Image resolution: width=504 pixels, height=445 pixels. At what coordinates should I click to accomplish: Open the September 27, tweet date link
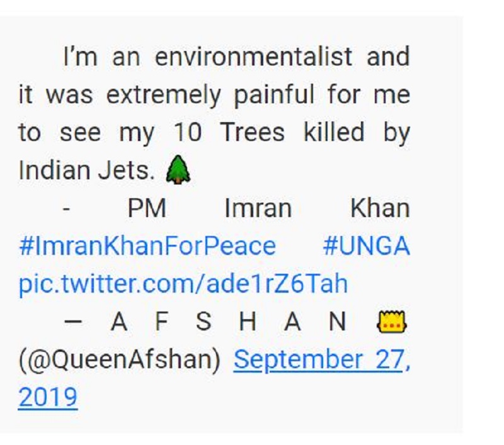tap(322, 360)
